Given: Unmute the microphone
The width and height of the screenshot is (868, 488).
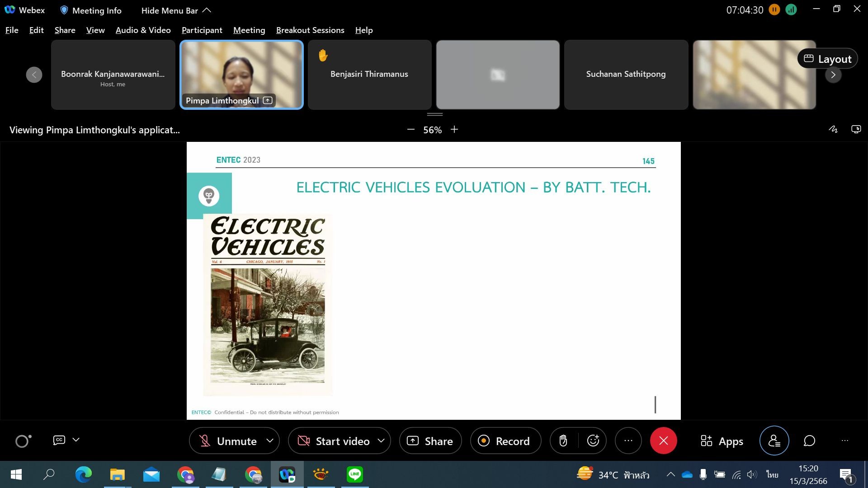Looking at the screenshot, I should coord(229,441).
